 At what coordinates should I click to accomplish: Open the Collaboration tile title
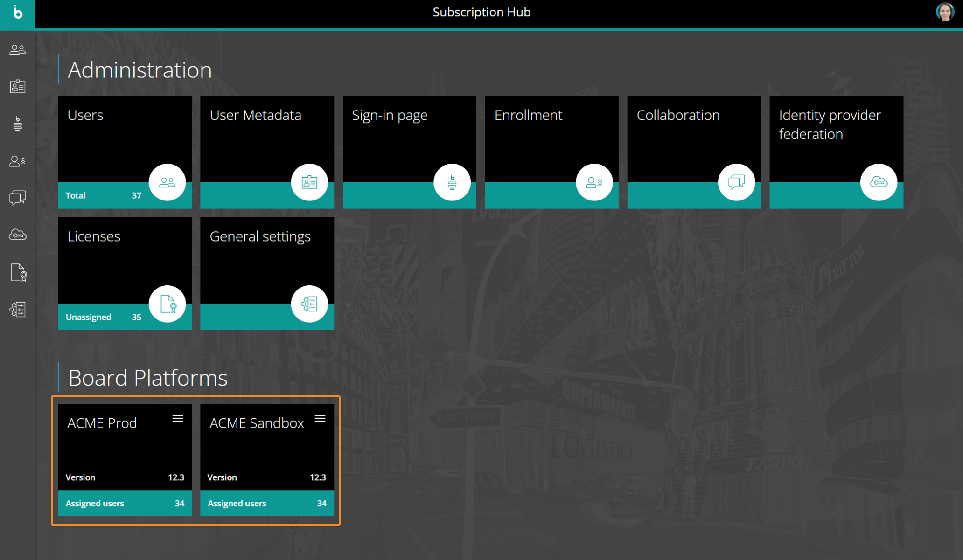tap(678, 115)
